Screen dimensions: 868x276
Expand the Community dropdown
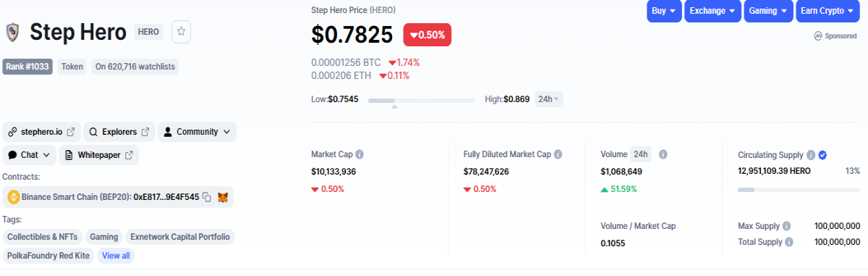pos(197,132)
